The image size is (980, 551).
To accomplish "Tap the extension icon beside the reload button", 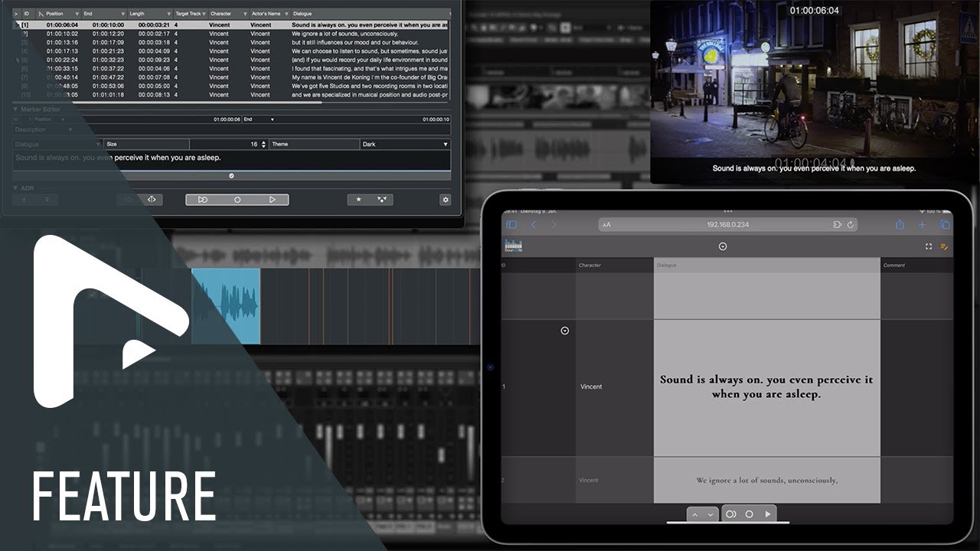I will [838, 225].
